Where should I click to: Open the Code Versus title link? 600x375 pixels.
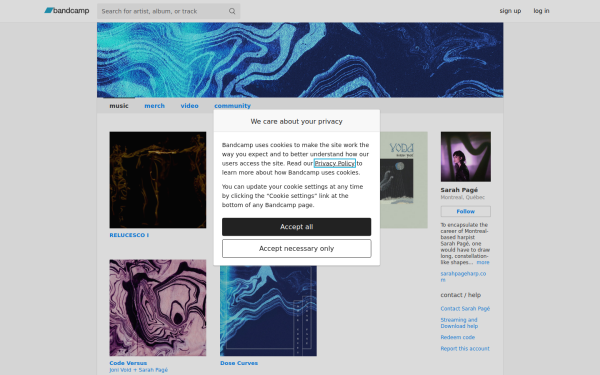(x=128, y=363)
